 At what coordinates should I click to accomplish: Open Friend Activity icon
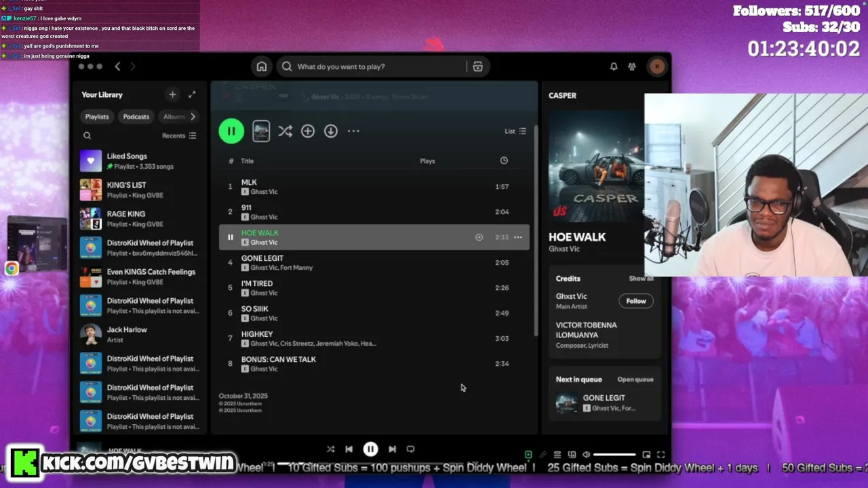pyautogui.click(x=632, y=66)
